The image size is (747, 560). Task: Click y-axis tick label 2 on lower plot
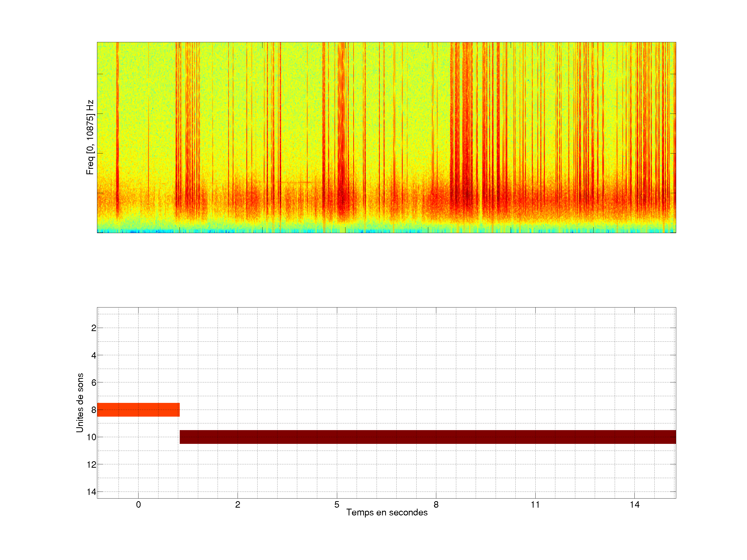tap(94, 328)
